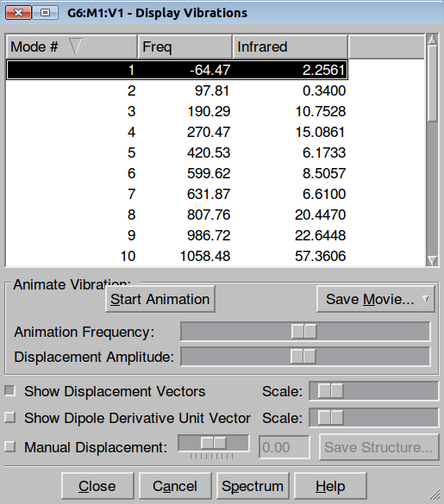Enable Show Displacement Vectors checkbox
The width and height of the screenshot is (444, 504).
tap(10, 391)
